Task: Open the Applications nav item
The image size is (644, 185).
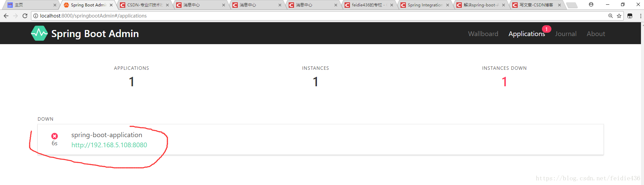Action: coord(526,34)
